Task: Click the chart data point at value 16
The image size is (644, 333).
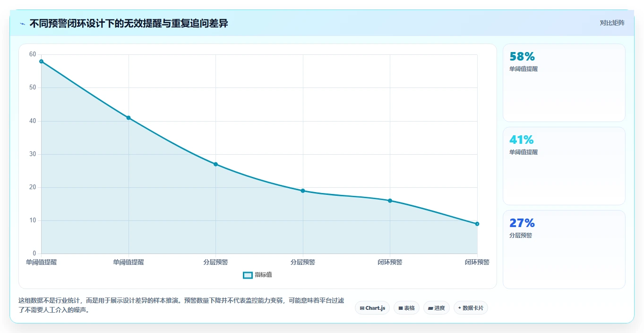Action: pos(390,201)
